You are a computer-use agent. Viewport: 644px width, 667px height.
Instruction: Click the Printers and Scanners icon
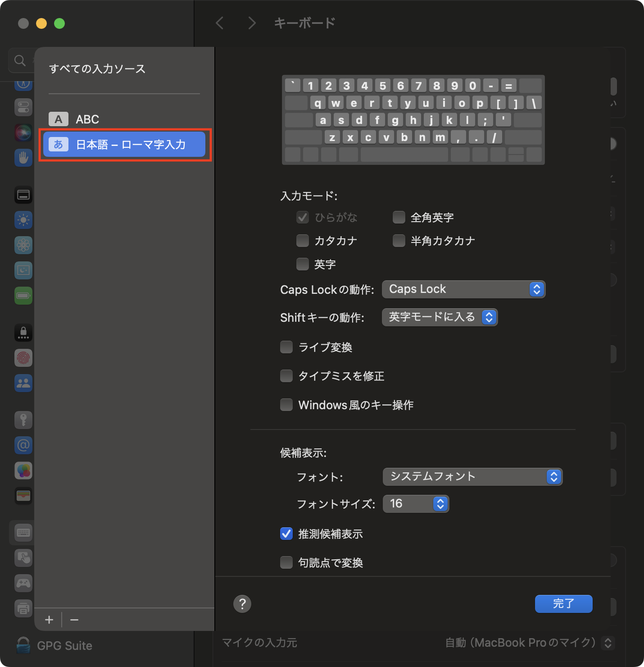point(23,608)
